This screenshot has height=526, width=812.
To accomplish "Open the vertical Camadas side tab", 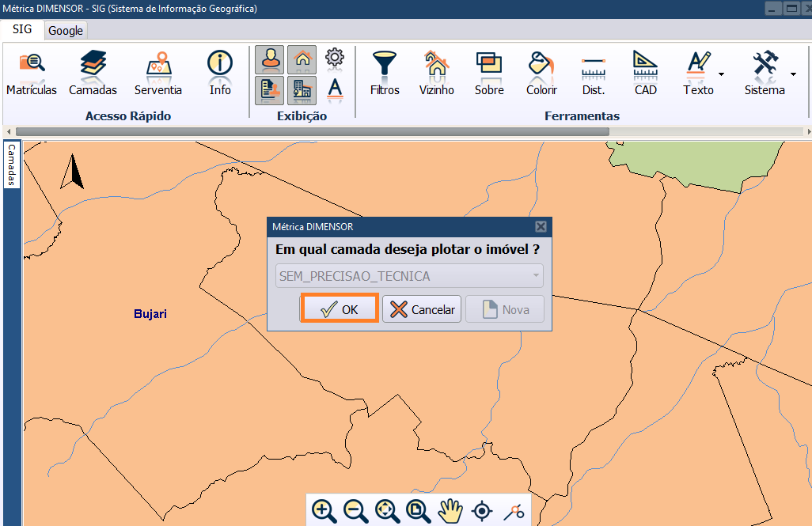I will coord(12,165).
